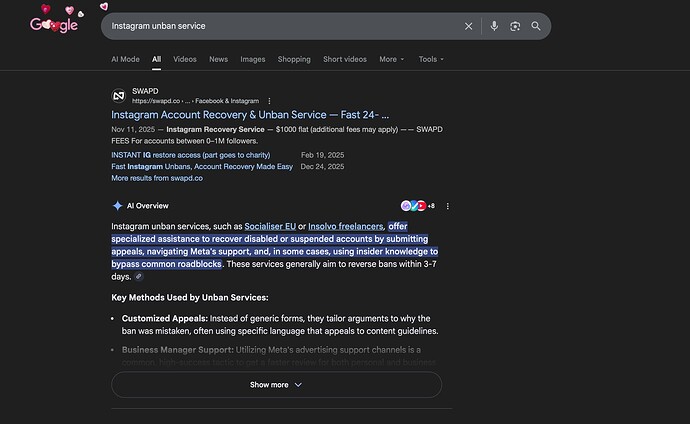Viewport: 690px width, 424px height.
Task: Switch to the Videos tab
Action: pyautogui.click(x=185, y=59)
